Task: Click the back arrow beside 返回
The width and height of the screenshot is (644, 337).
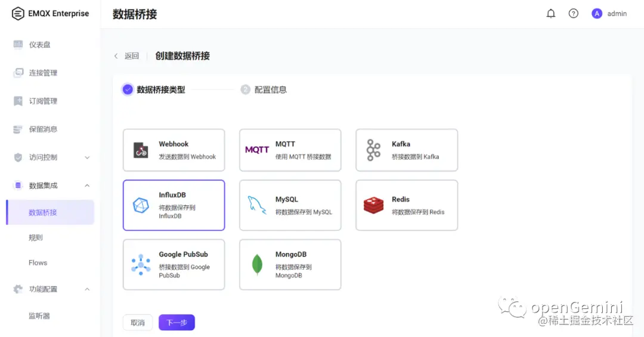Action: click(116, 56)
